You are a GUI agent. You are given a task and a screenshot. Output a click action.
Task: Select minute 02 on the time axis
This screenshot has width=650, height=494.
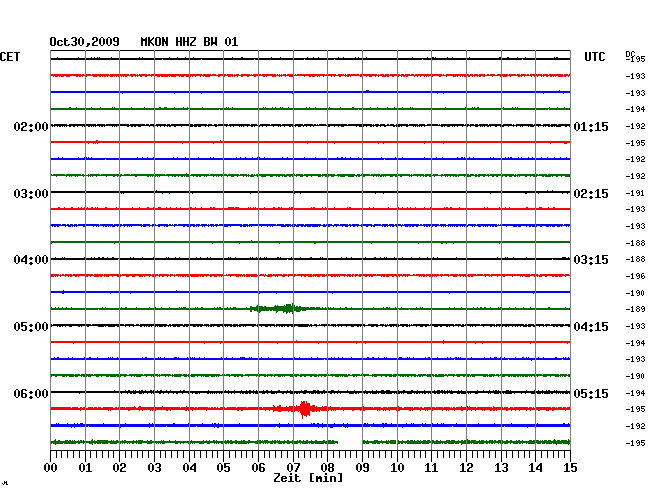pyautogui.click(x=119, y=467)
